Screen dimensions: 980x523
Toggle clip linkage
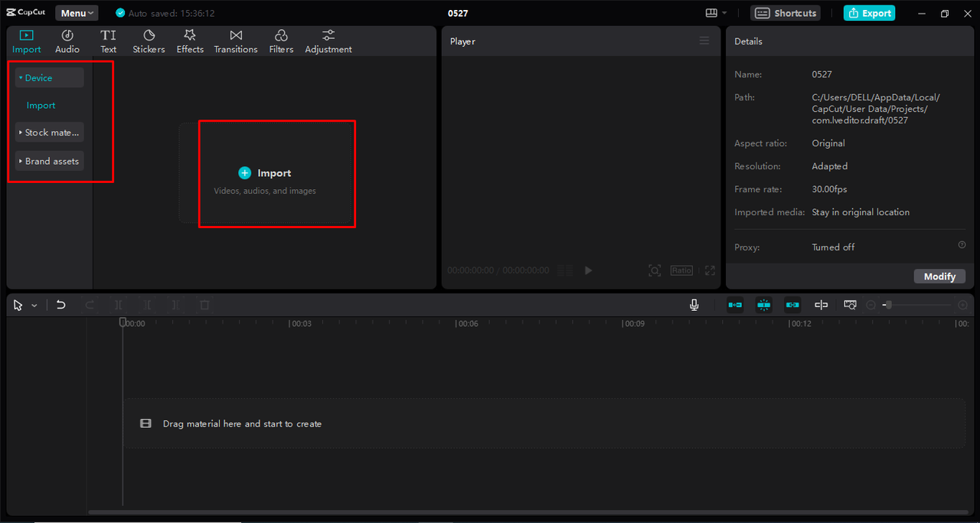pyautogui.click(x=792, y=305)
